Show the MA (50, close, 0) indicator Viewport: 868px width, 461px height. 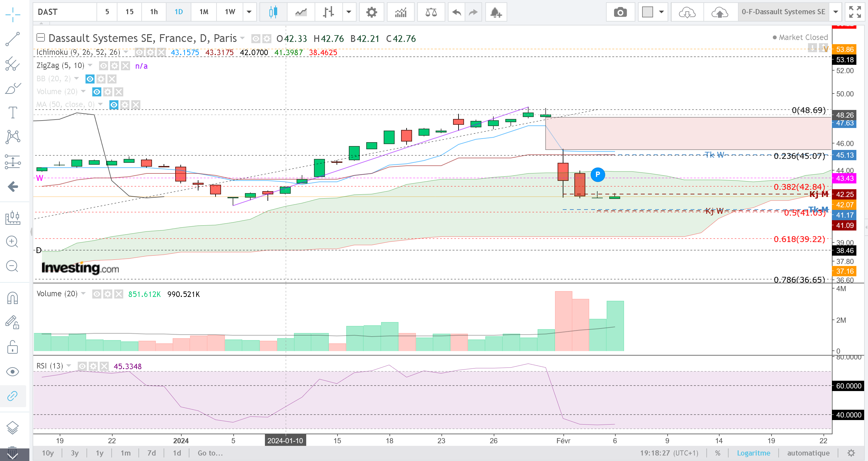114,105
